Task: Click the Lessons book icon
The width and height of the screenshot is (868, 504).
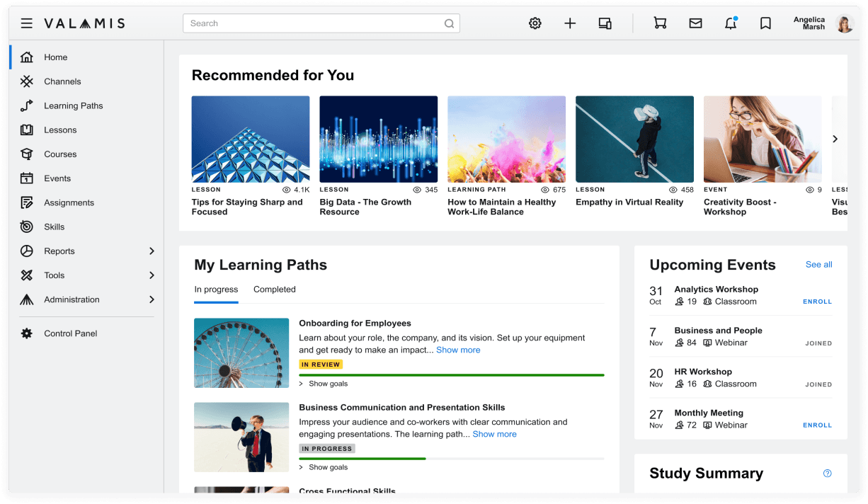Action: (x=27, y=130)
